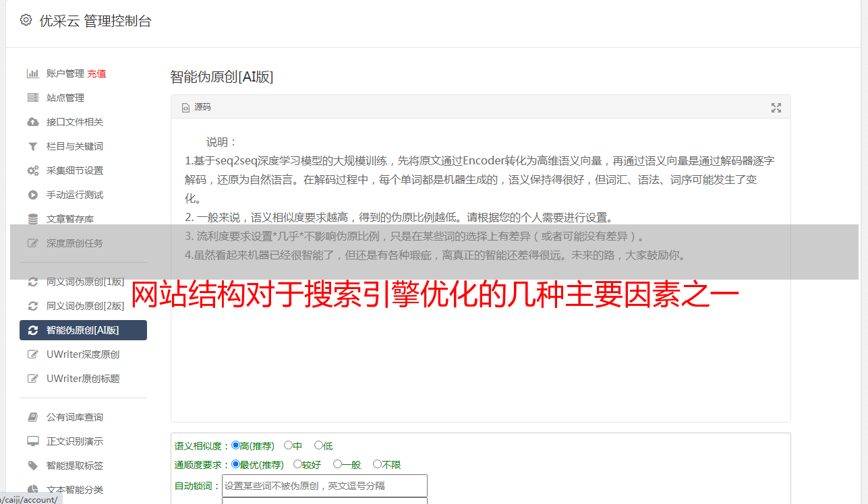The height and width of the screenshot is (504, 868).
Task: Click the tag icon for 智能提取标签
Action: tap(32, 466)
